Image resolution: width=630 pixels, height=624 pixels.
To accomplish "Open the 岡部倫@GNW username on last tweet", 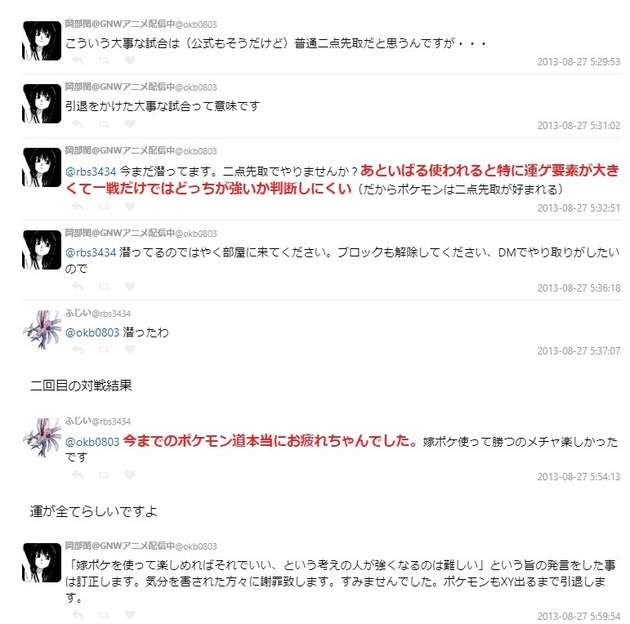I will click(x=141, y=546).
